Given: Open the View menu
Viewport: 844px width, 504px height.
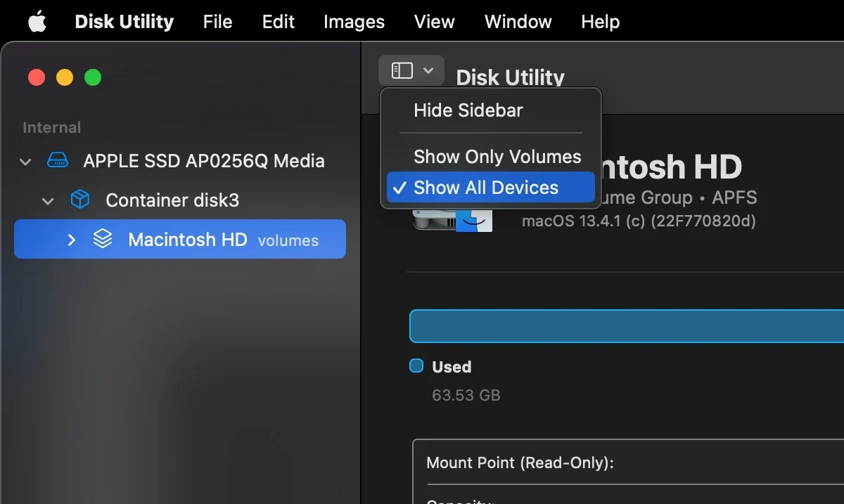Looking at the screenshot, I should click(x=434, y=22).
